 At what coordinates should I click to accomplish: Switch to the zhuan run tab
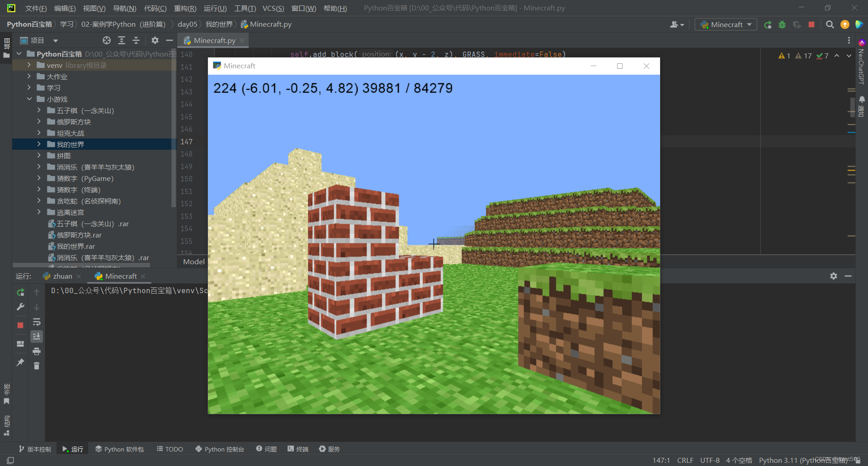coord(62,276)
